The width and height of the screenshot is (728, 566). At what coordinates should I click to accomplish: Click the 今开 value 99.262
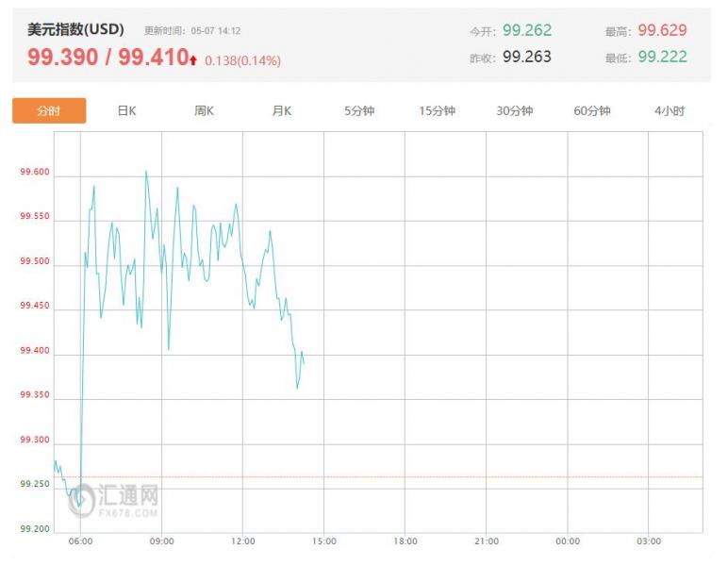pyautogui.click(x=527, y=30)
